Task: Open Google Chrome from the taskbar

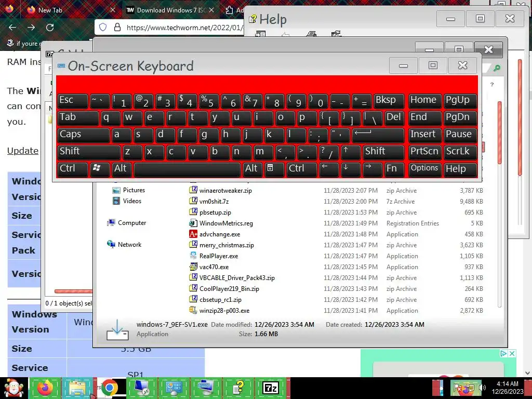Action: pos(109,388)
